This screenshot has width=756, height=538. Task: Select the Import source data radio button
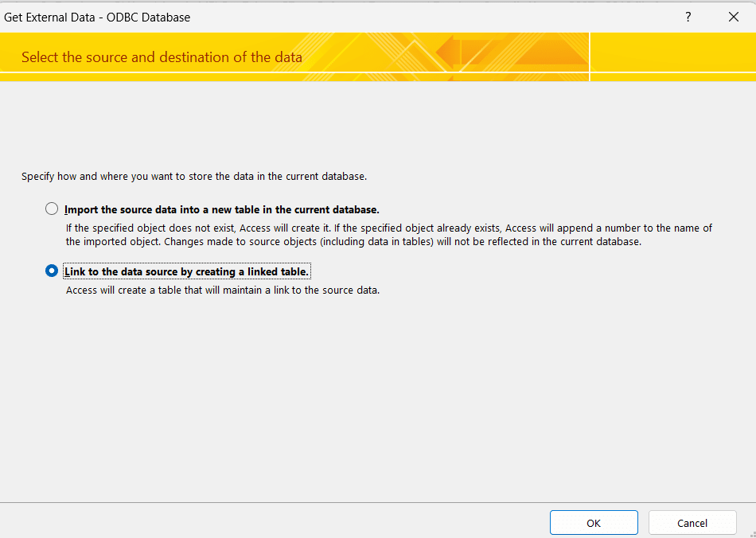click(x=52, y=209)
